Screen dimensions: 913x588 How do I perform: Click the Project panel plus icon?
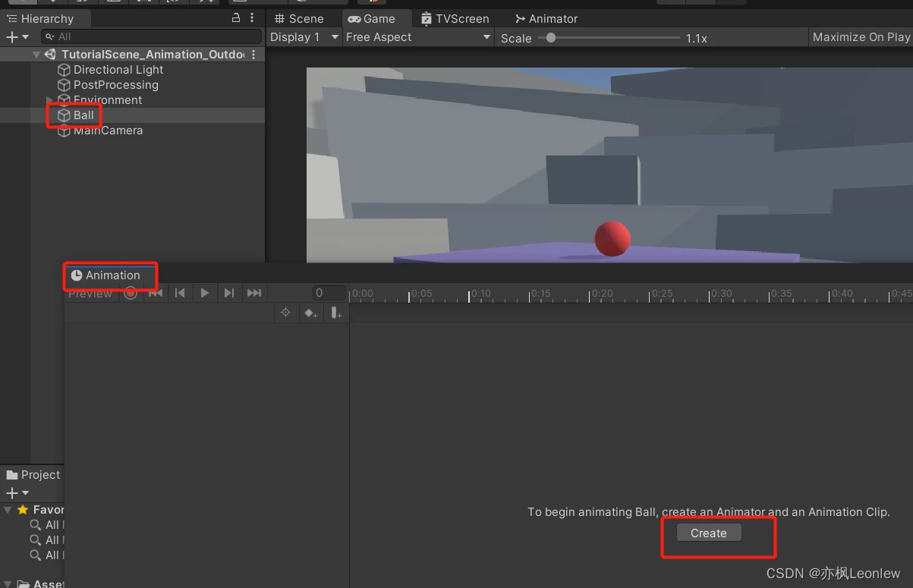tap(11, 493)
